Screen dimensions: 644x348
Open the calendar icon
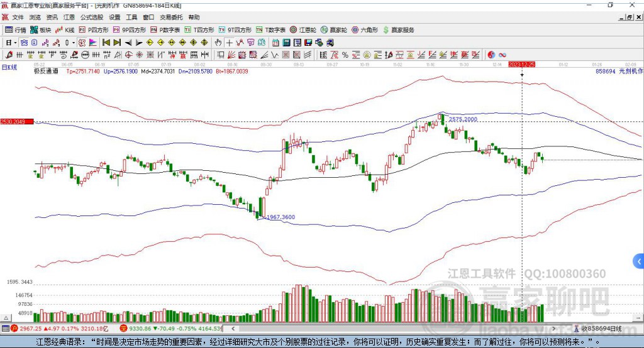pyautogui.click(x=275, y=43)
